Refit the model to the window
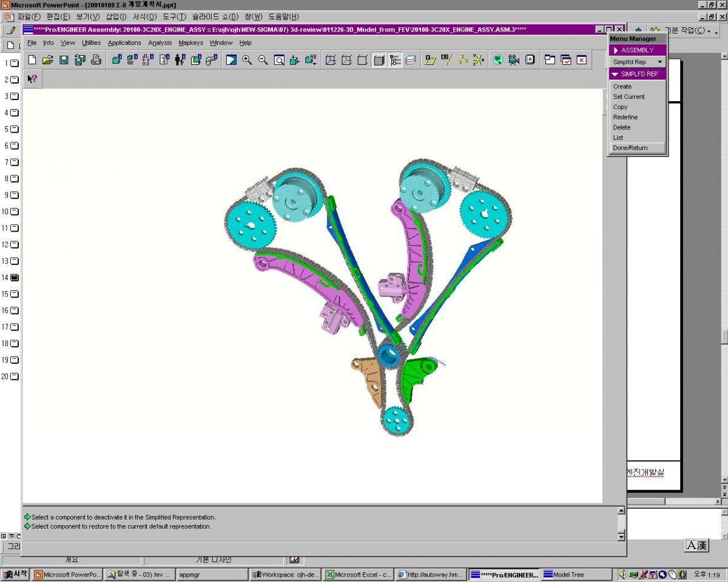Image resolution: width=728 pixels, height=582 pixels. pos(279,59)
